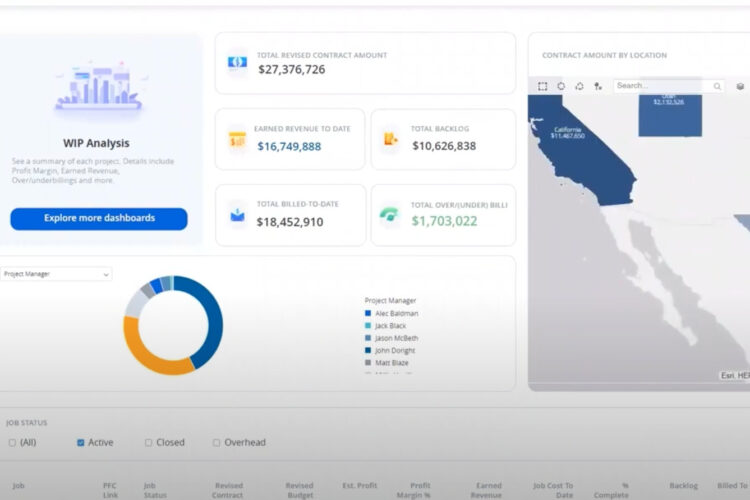Click the Total Over/(Under) Billing icon
Screen dimensions: 750x500
tap(389, 214)
